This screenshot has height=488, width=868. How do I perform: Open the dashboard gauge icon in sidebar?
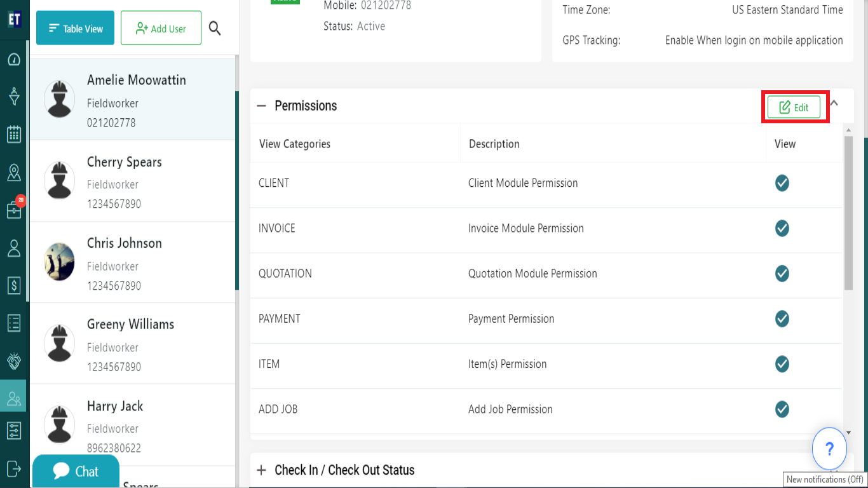tap(14, 60)
